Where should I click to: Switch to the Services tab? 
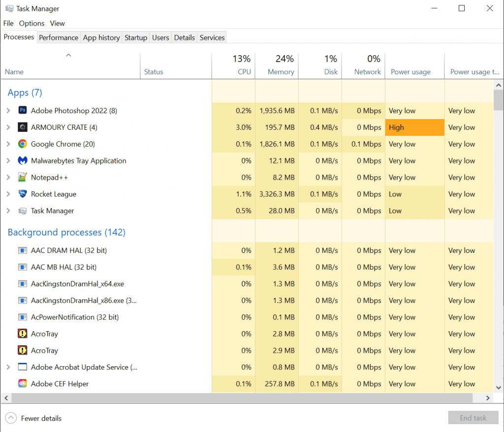coord(212,37)
